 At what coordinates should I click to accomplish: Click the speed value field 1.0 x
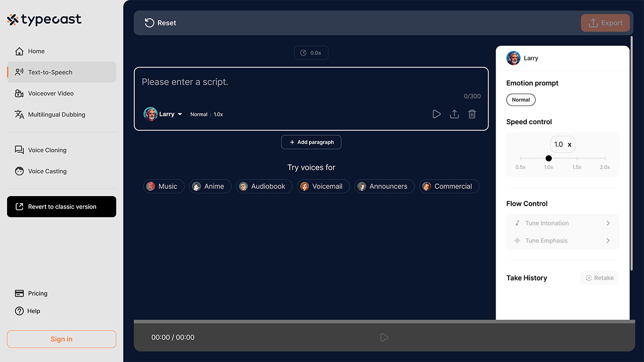[x=562, y=144]
